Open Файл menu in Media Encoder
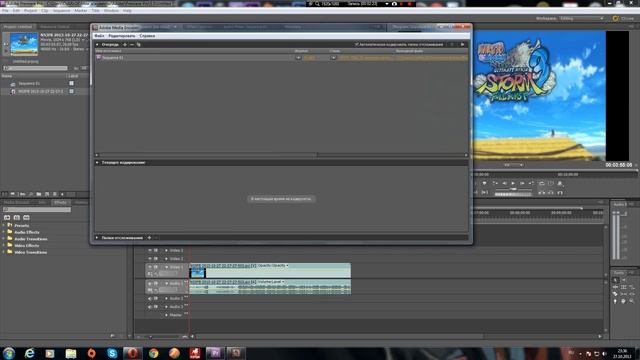Viewport: 640px width, 360px height. tap(99, 36)
